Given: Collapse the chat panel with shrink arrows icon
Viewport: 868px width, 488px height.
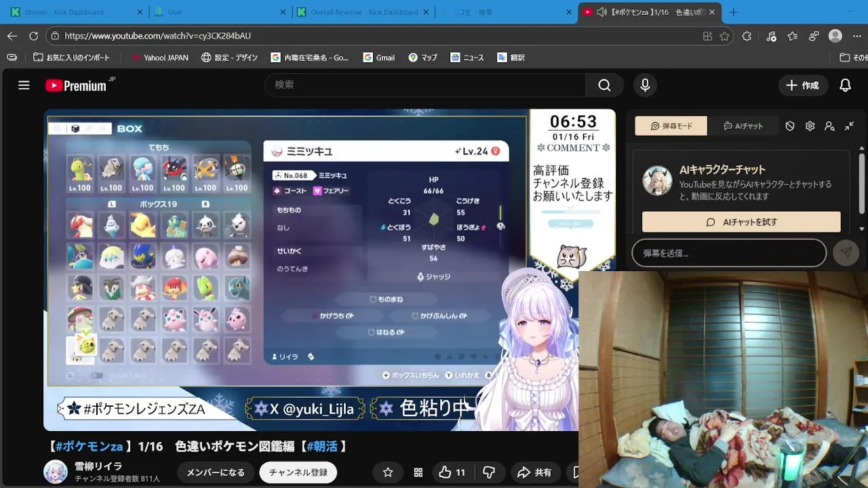Looking at the screenshot, I should tap(849, 126).
